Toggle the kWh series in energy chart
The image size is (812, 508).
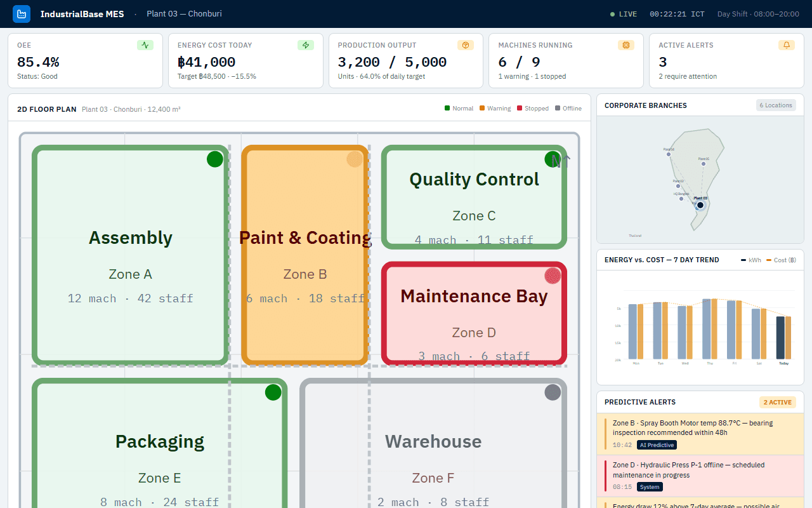(751, 260)
